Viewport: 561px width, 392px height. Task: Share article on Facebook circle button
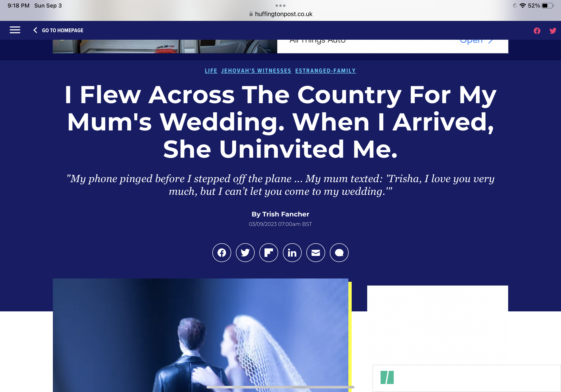tap(222, 252)
